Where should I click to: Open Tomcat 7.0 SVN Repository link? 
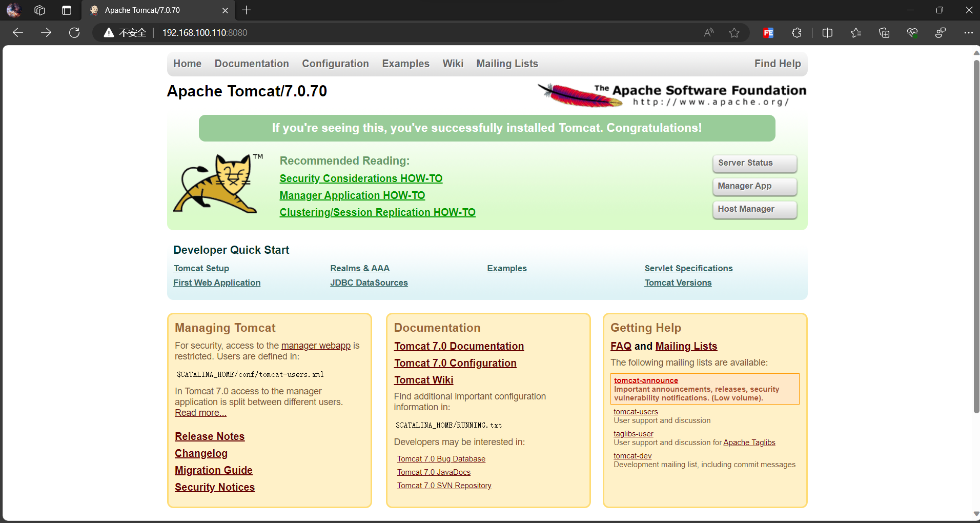pos(444,486)
